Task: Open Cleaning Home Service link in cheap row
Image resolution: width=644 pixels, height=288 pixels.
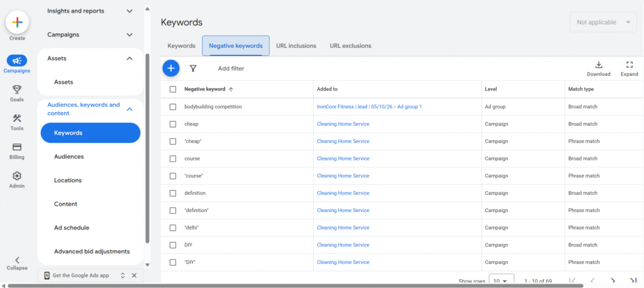Action: click(x=343, y=124)
